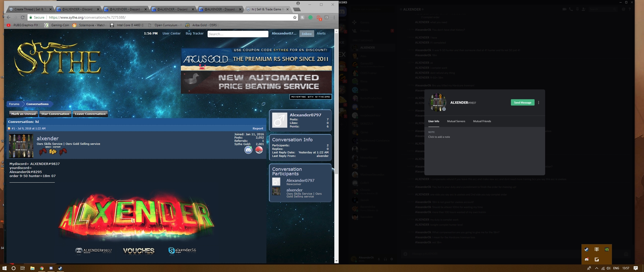Open the profile options three-dot menu
Viewport: 644px width, 272px height.
[539, 103]
